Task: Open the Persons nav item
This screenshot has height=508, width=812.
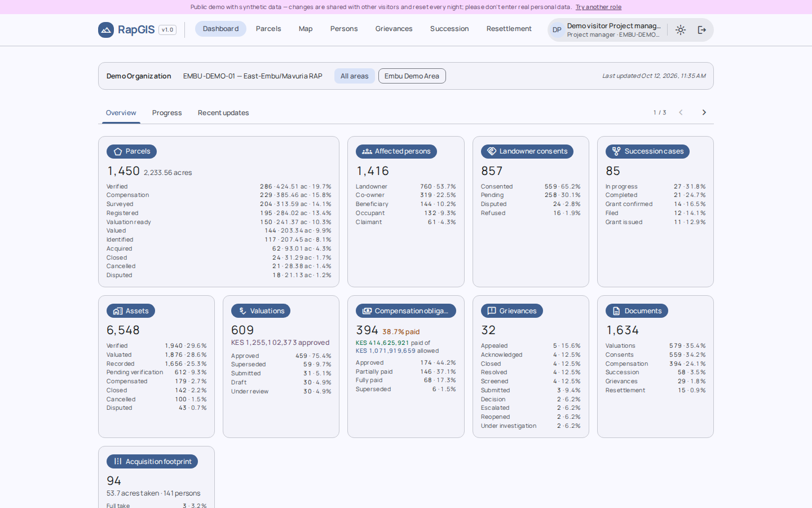Action: point(344,29)
